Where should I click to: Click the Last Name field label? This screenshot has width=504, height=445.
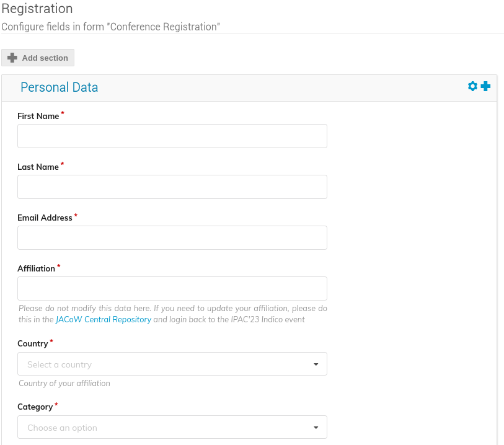[38, 167]
